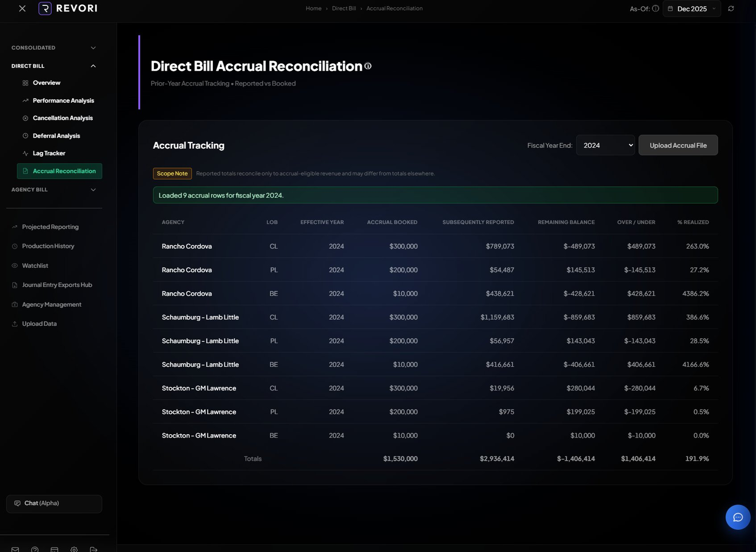This screenshot has height=552, width=756.
Task: Go to Projected Reporting
Action: pyautogui.click(x=50, y=227)
